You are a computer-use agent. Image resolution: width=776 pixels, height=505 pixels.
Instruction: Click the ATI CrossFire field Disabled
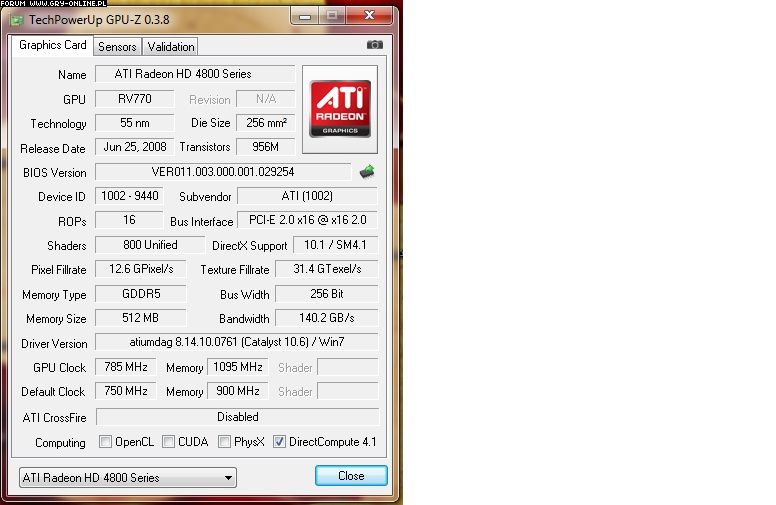238,417
